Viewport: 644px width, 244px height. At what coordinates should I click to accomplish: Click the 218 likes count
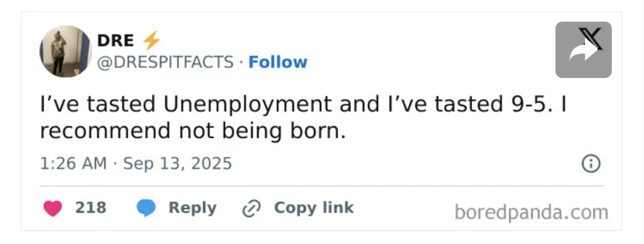pyautogui.click(x=91, y=208)
